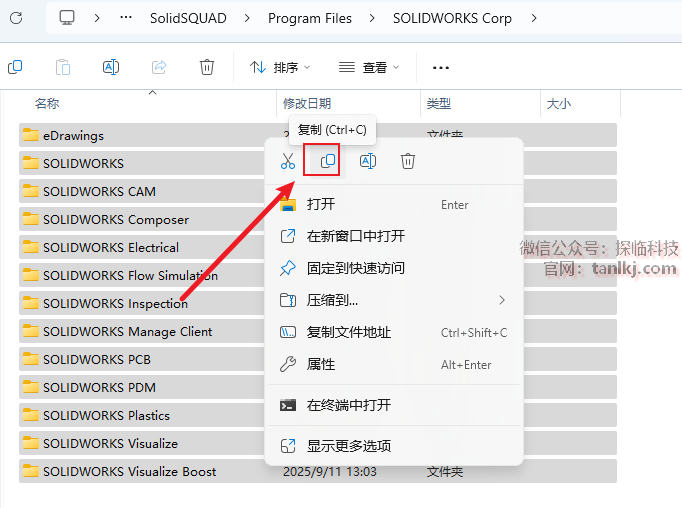Image resolution: width=682 pixels, height=508 pixels.
Task: Click the This PC monitor icon in breadcrumb
Action: pyautogui.click(x=67, y=18)
